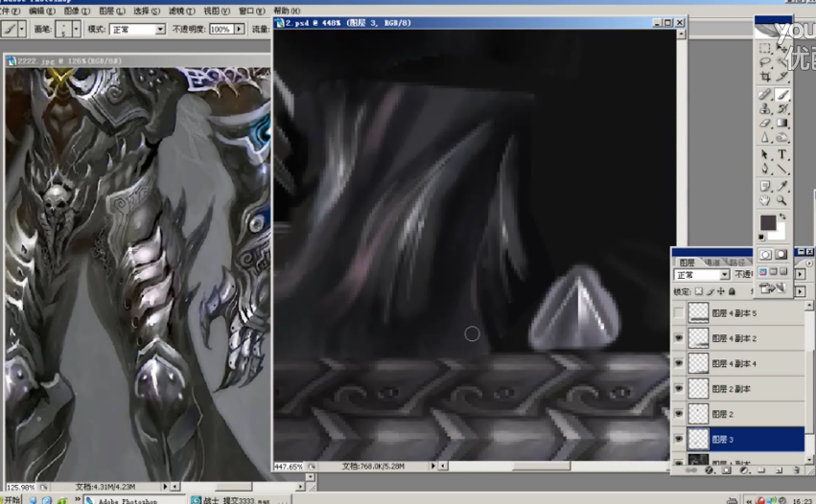816x504 pixels.
Task: Hide layer 图层 2 副本
Action: click(x=679, y=388)
